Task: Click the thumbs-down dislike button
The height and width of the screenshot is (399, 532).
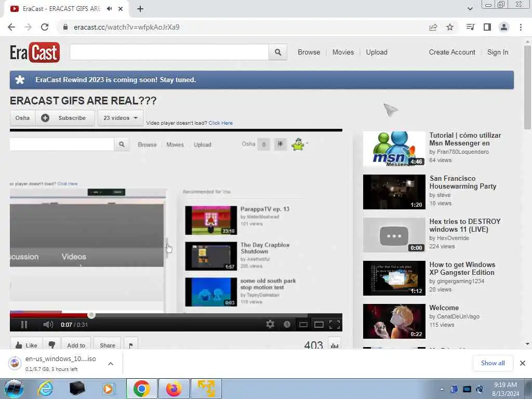Action: (52, 345)
